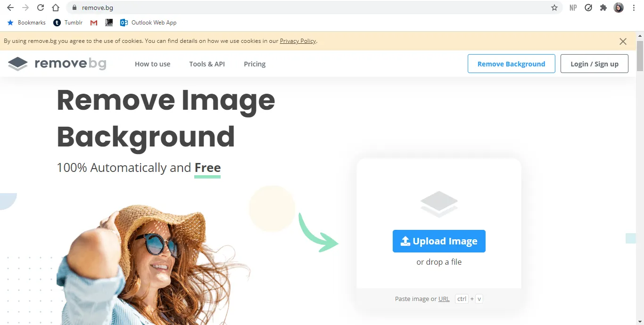Open the Outlook Web App bookmark

[x=149, y=23]
